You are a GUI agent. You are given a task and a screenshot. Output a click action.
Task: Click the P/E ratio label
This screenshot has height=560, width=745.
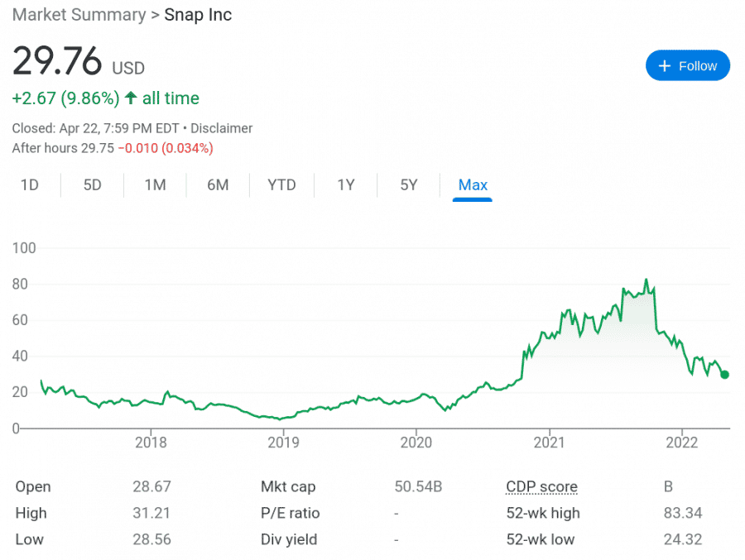point(290,513)
